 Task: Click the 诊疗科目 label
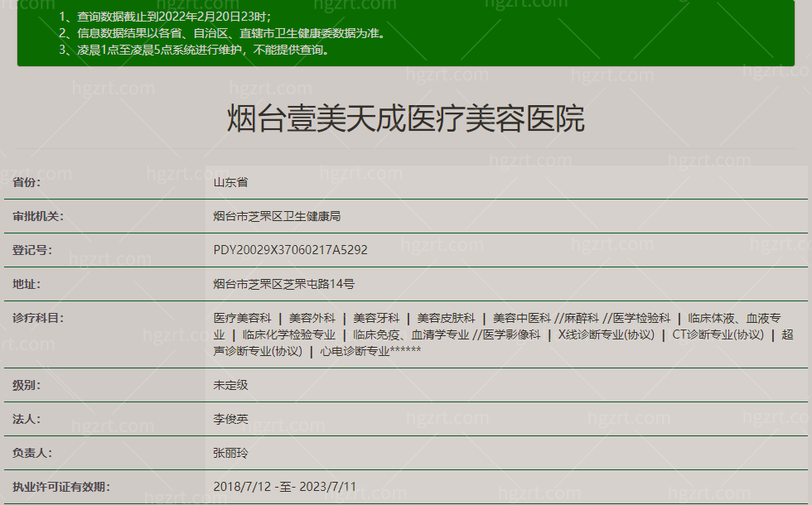coord(38,318)
